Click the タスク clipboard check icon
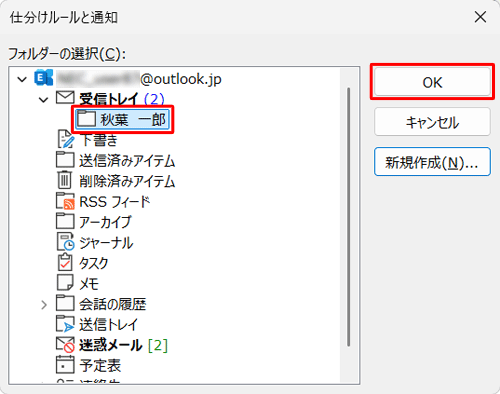This screenshot has width=500, height=394. (x=65, y=262)
